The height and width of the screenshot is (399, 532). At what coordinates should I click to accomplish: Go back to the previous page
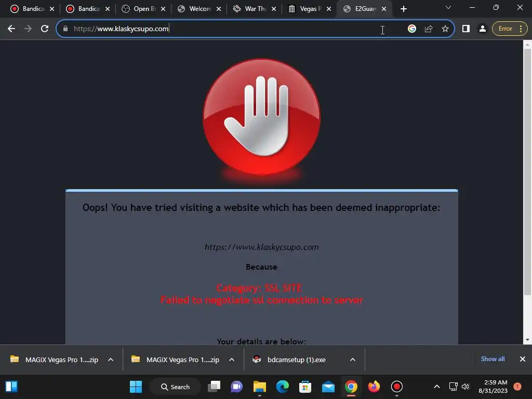11,29
